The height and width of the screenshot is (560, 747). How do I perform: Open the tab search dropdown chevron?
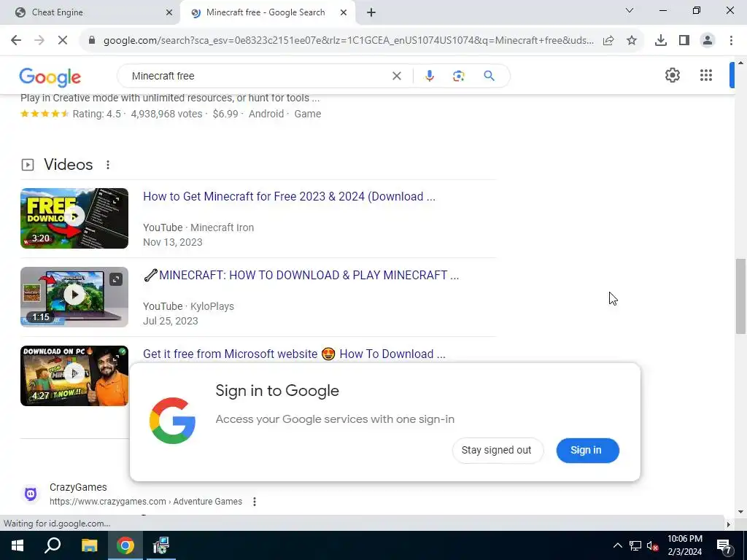630,10
